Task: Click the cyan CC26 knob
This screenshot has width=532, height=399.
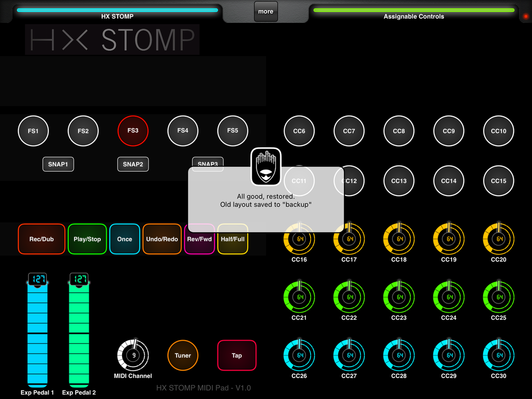Action: point(299,355)
